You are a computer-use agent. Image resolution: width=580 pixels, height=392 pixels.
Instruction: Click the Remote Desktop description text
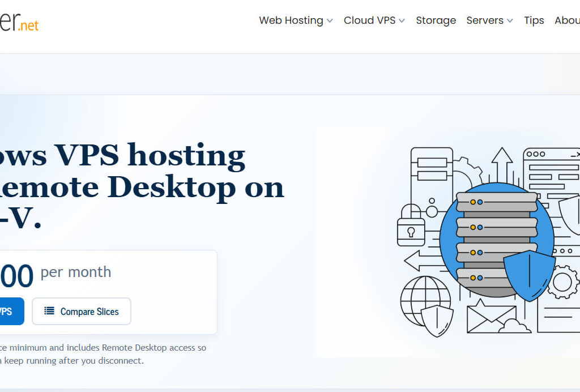click(103, 354)
